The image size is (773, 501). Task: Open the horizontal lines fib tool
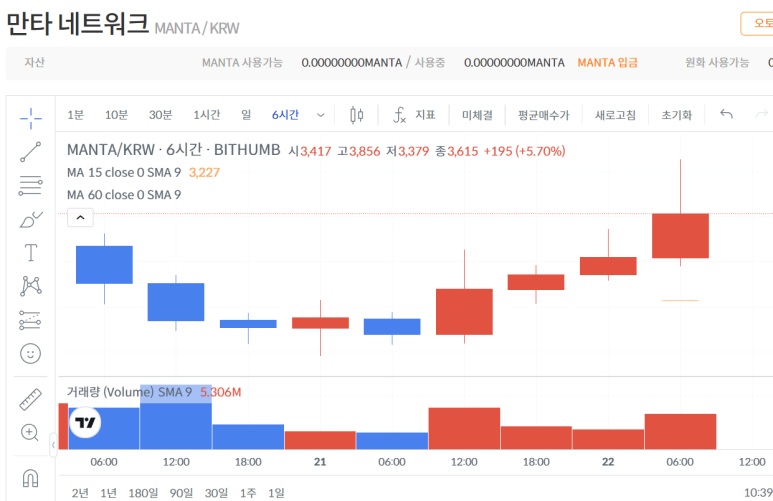(x=31, y=185)
